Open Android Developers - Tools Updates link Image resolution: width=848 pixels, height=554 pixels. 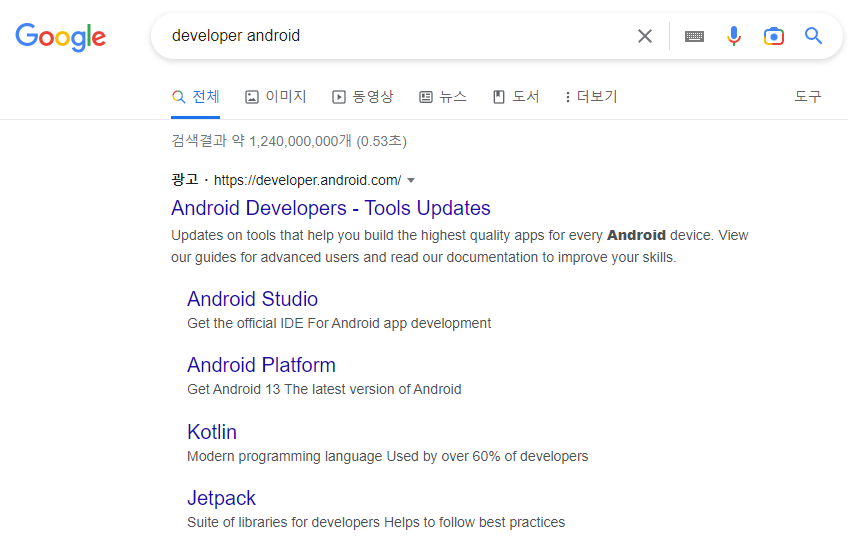click(331, 208)
